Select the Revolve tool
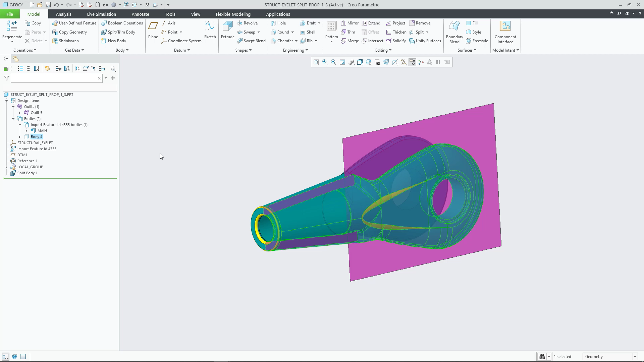This screenshot has width=644, height=362. (x=247, y=23)
